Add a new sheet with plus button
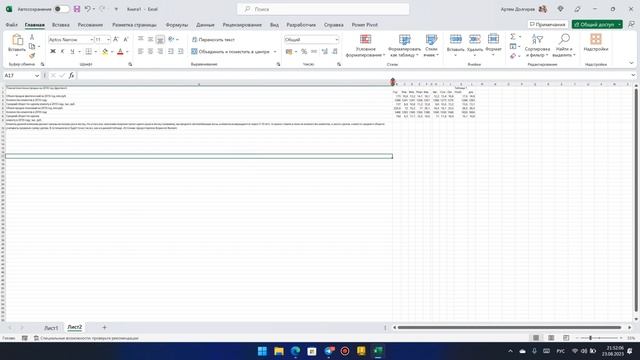The image size is (640, 360). click(x=104, y=327)
